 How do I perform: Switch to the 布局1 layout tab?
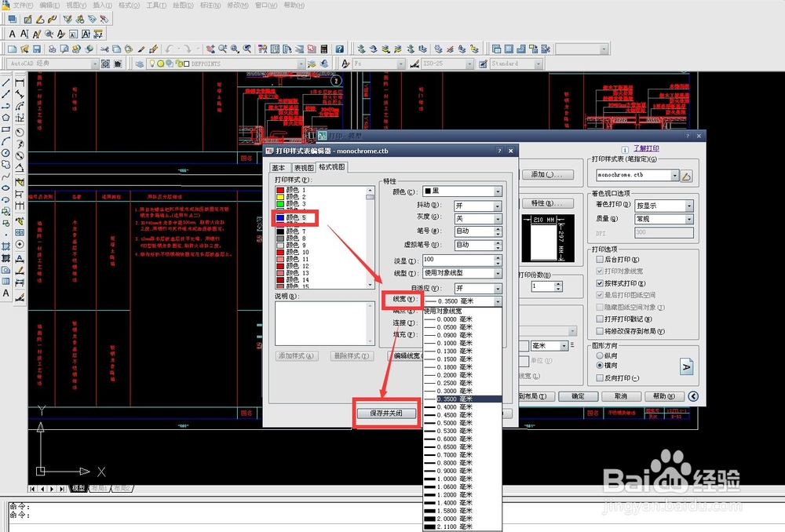click(100, 488)
